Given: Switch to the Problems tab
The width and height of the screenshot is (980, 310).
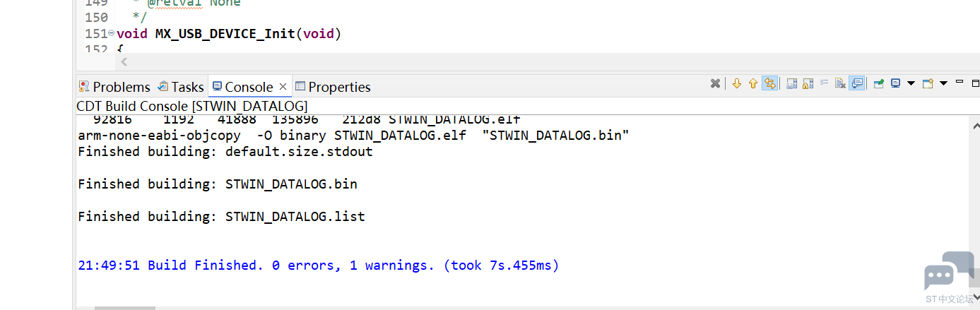Looking at the screenshot, I should [x=114, y=87].
